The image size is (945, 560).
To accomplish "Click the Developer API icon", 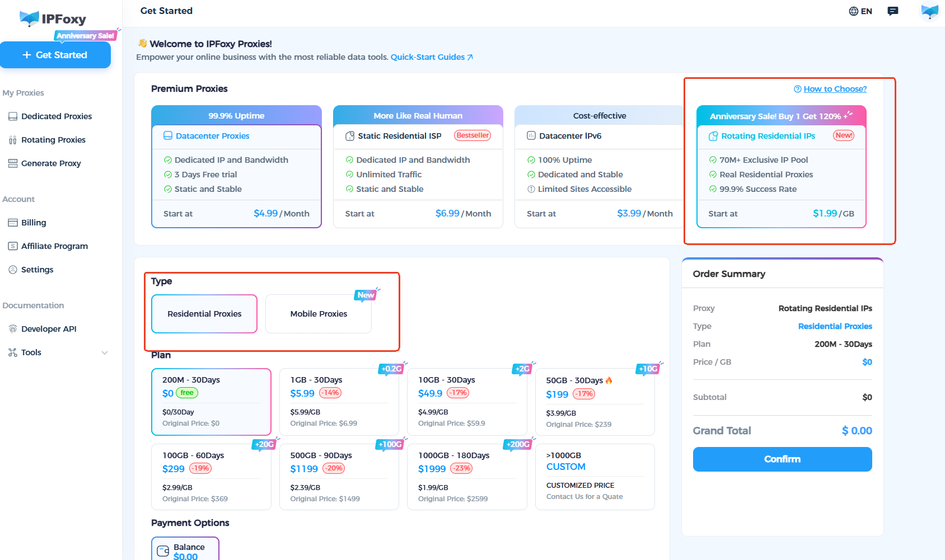I will 13,329.
